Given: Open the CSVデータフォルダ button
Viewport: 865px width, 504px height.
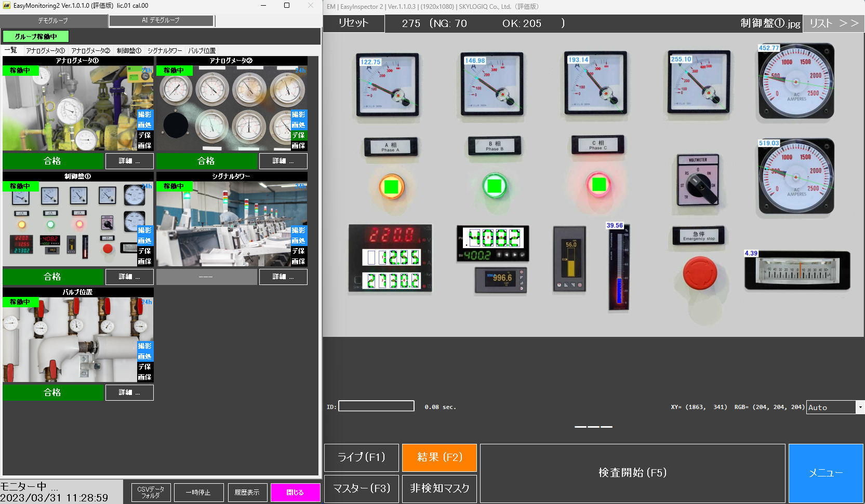Looking at the screenshot, I should pos(151,492).
